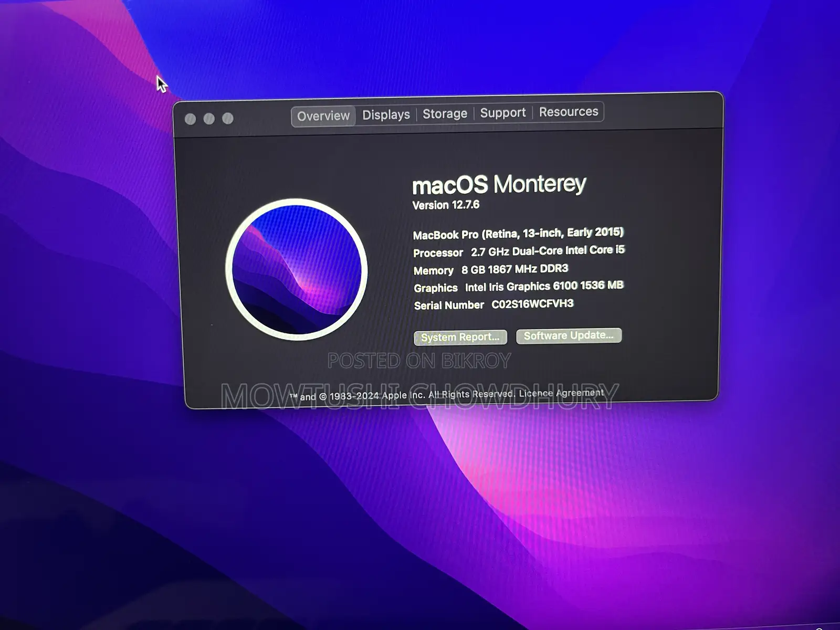Select the MacBook Pro model line

518,234
